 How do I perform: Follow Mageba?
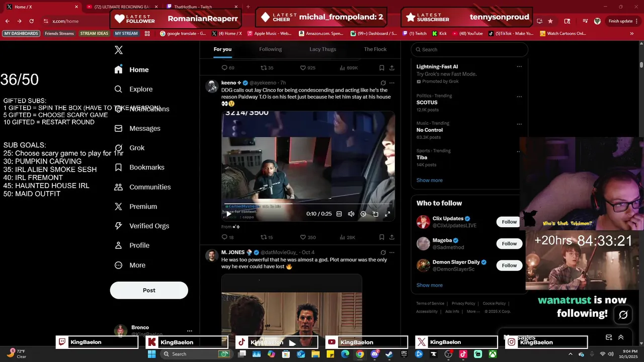509,244
